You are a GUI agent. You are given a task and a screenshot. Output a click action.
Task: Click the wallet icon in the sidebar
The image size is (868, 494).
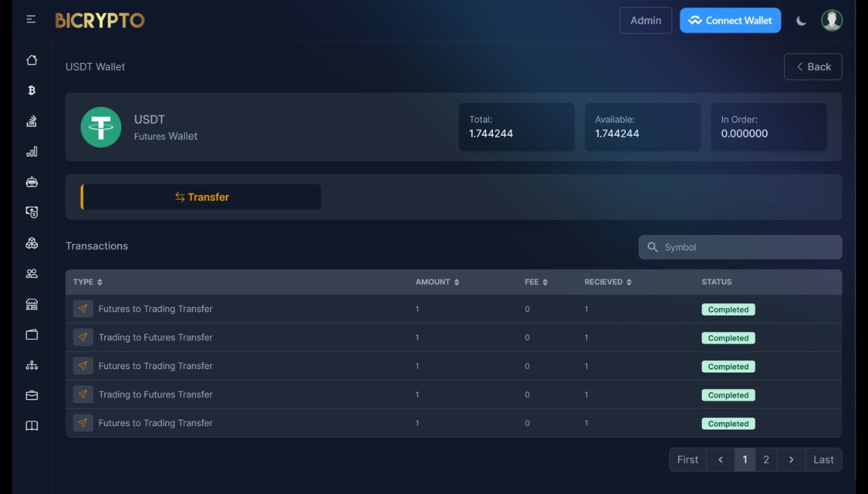coord(31,335)
